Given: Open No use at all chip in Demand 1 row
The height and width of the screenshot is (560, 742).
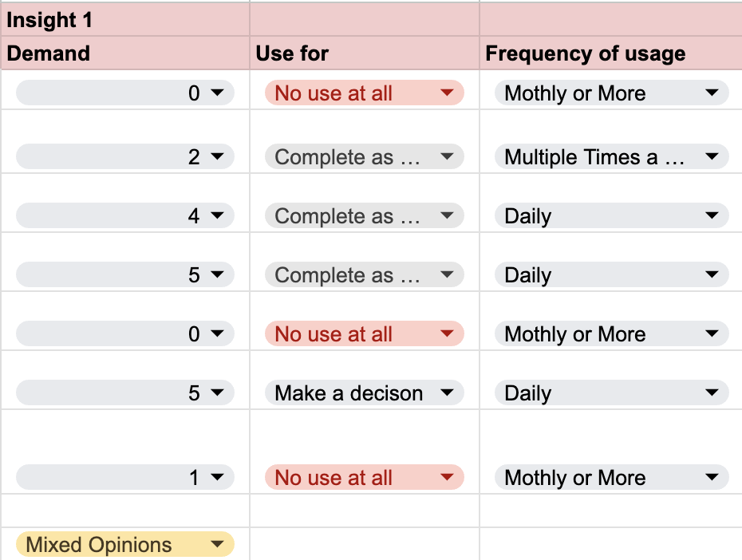Looking at the screenshot, I should 365,477.
